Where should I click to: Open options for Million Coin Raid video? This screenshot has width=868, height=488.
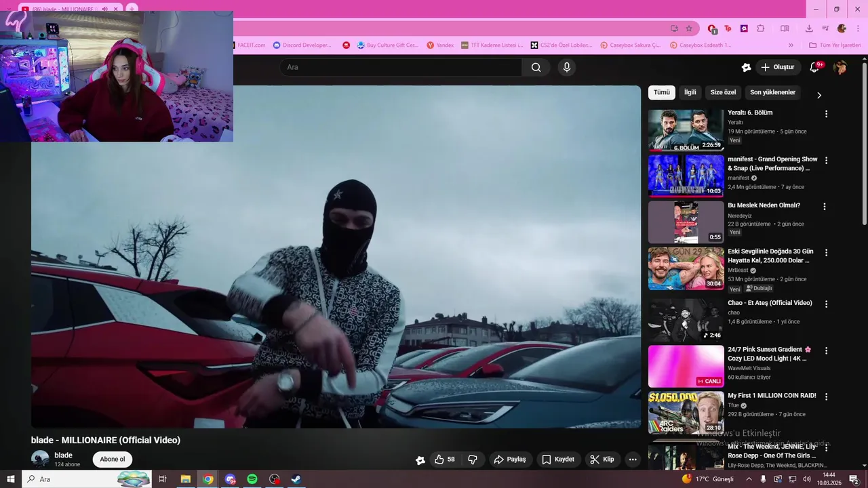click(826, 396)
